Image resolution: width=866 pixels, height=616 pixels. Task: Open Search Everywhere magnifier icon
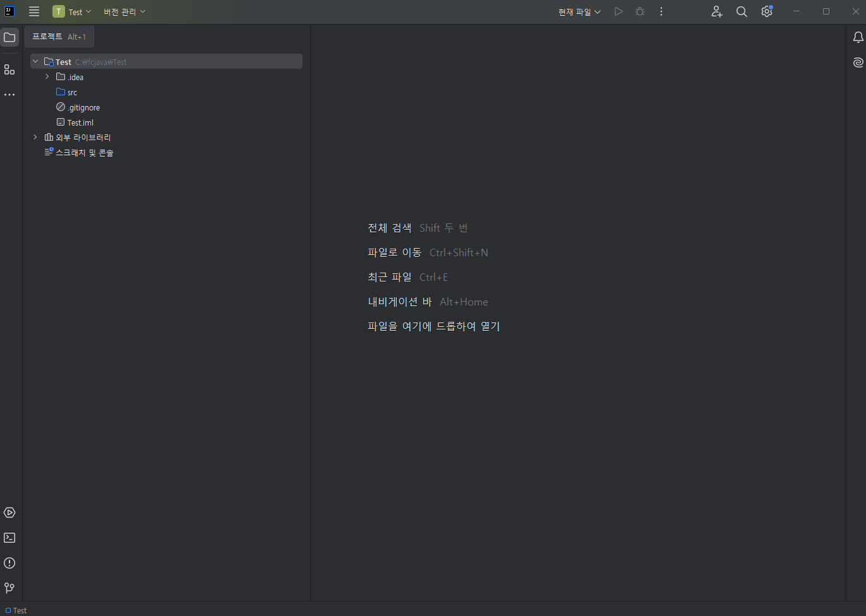(742, 11)
